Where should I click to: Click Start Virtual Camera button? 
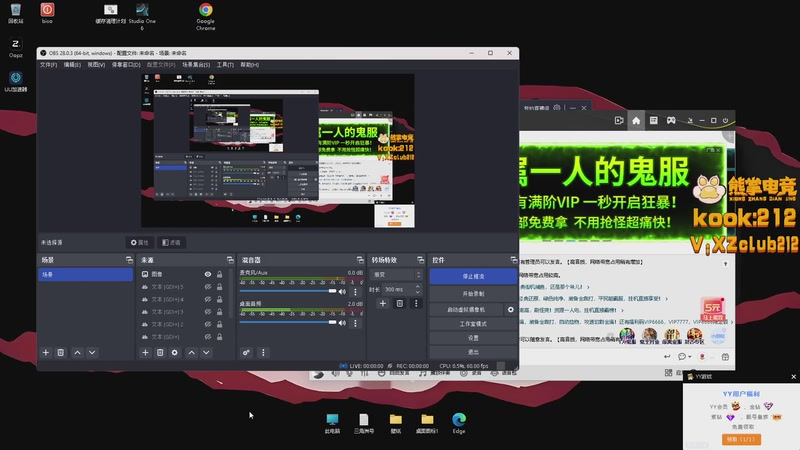pos(466,310)
